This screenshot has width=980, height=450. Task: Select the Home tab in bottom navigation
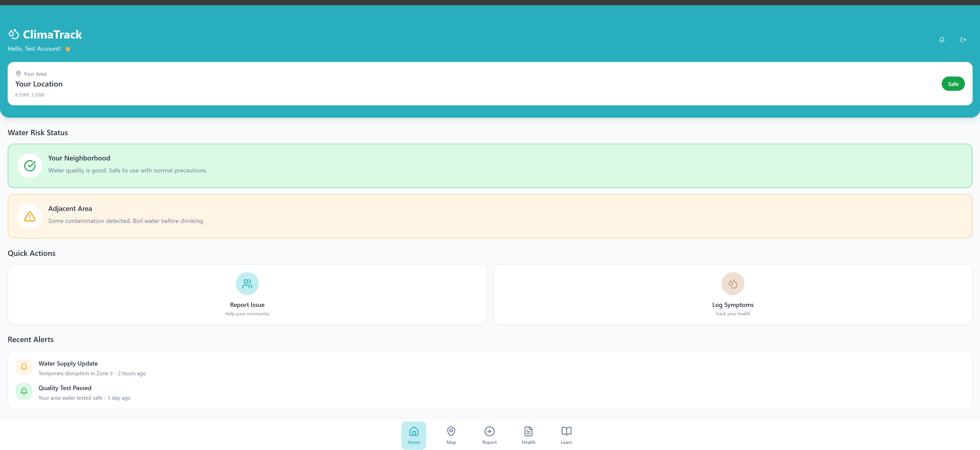(x=413, y=435)
